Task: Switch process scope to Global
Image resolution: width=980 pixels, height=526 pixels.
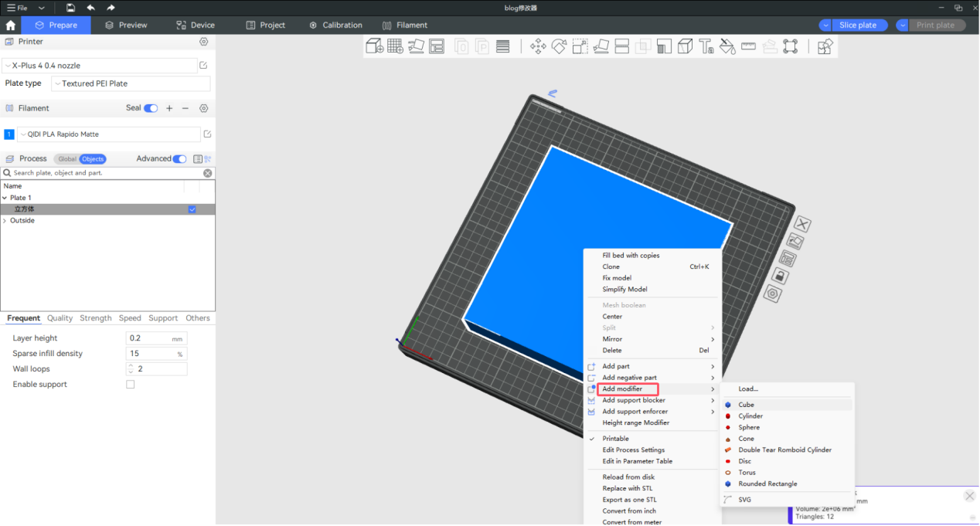Action: [x=67, y=159]
